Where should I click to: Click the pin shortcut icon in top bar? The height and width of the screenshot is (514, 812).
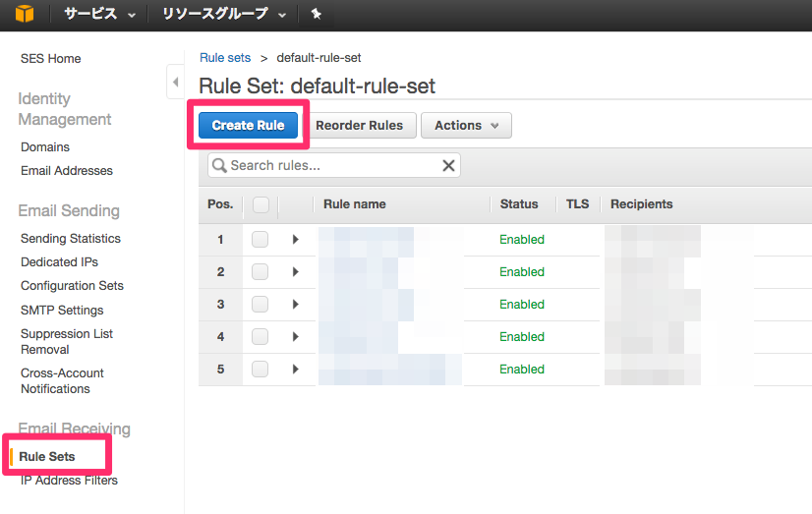316,14
